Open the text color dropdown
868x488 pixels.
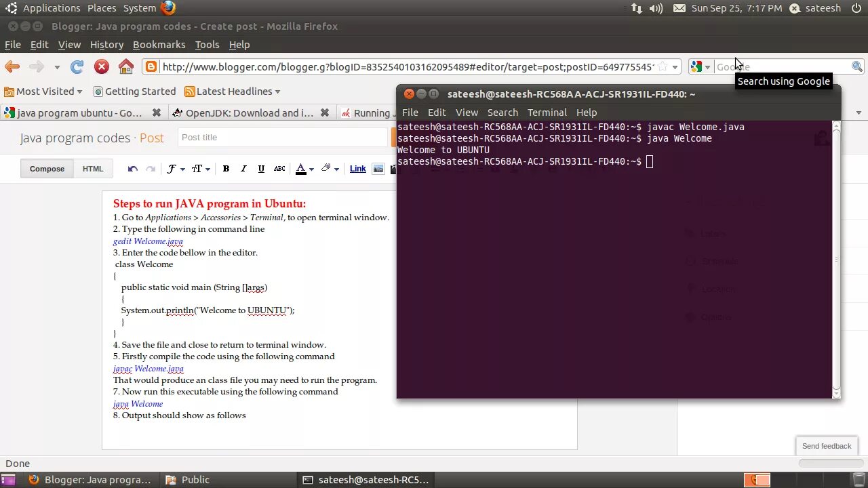click(x=304, y=169)
